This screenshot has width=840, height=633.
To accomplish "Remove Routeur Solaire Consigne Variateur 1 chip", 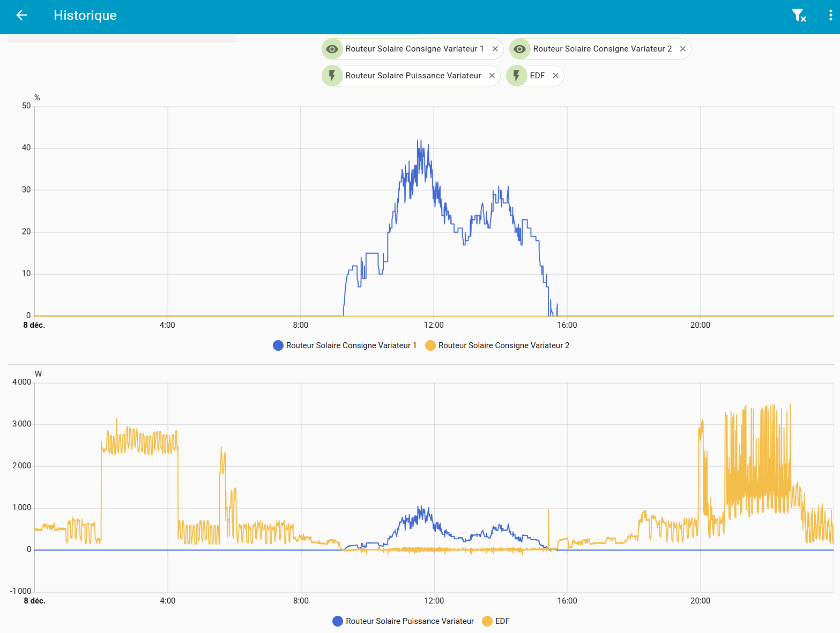I will point(495,49).
